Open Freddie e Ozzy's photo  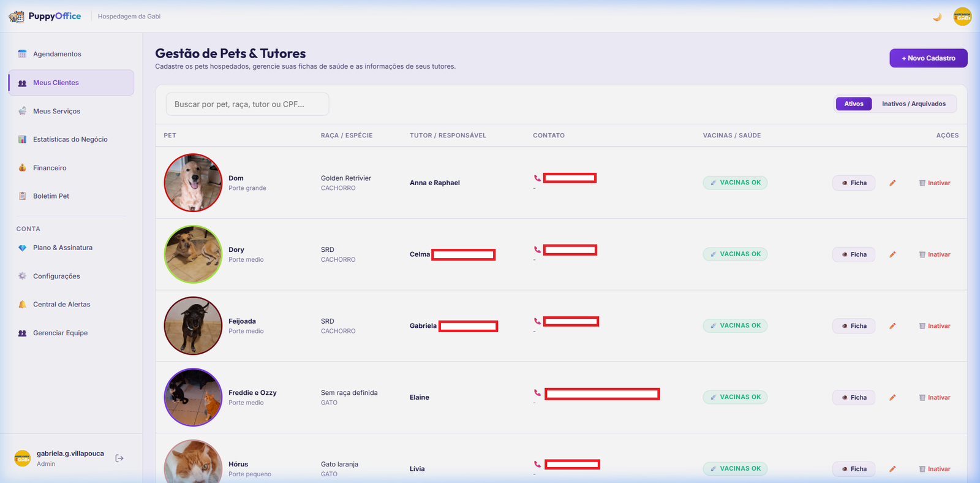click(x=193, y=397)
